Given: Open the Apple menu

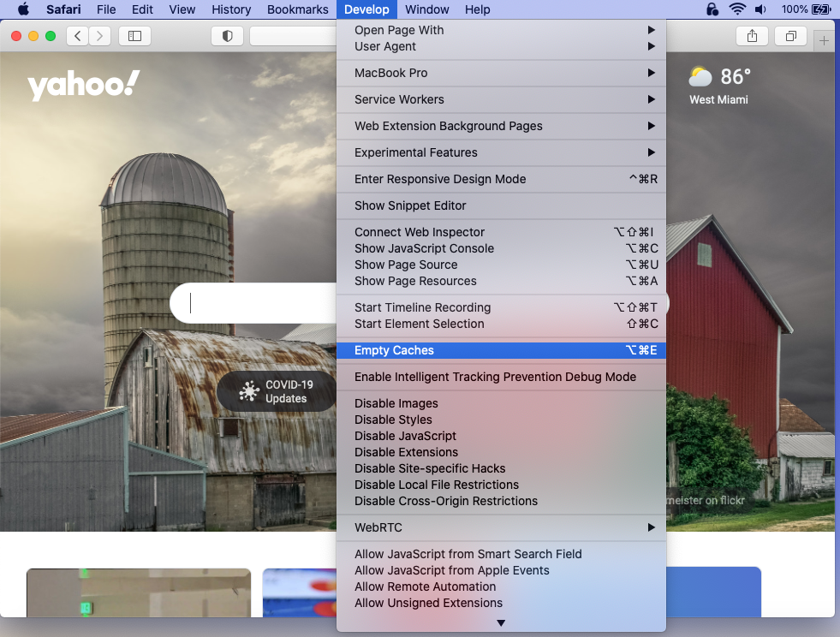Looking at the screenshot, I should [24, 9].
